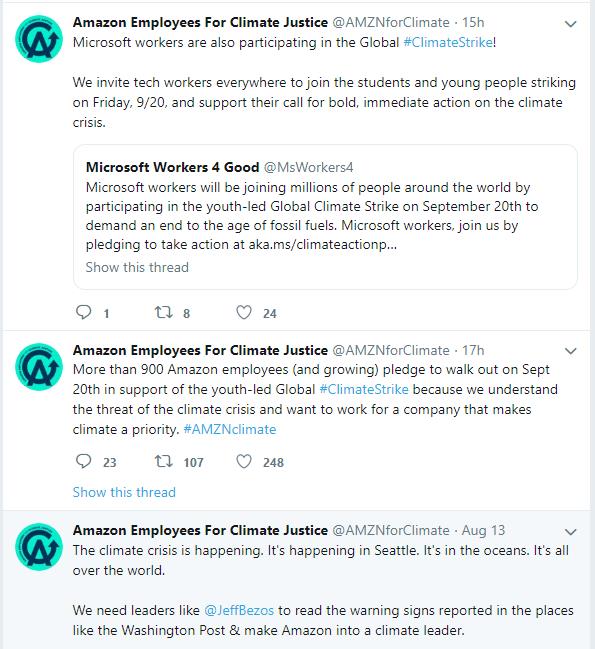Show this thread in quoted Microsoft tweet
This screenshot has width=595, height=649.
click(x=137, y=267)
